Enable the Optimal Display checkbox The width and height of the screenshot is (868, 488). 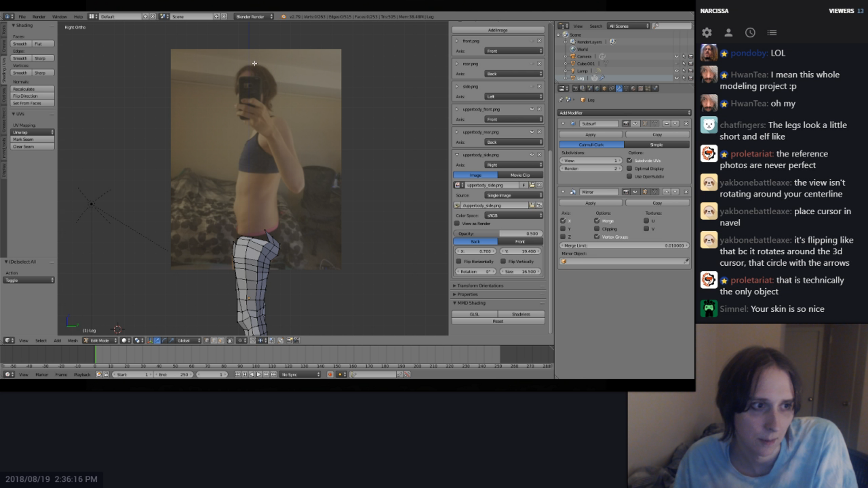[629, 169]
